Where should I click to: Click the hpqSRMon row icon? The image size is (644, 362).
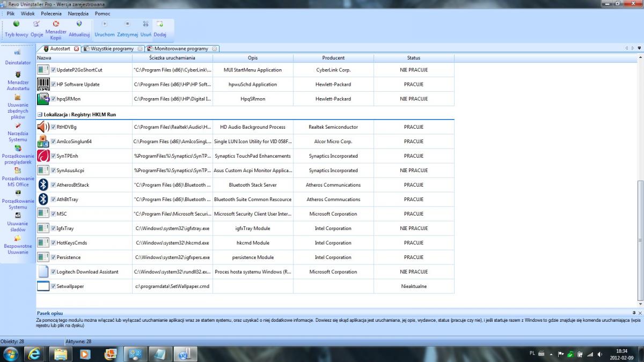43,99
